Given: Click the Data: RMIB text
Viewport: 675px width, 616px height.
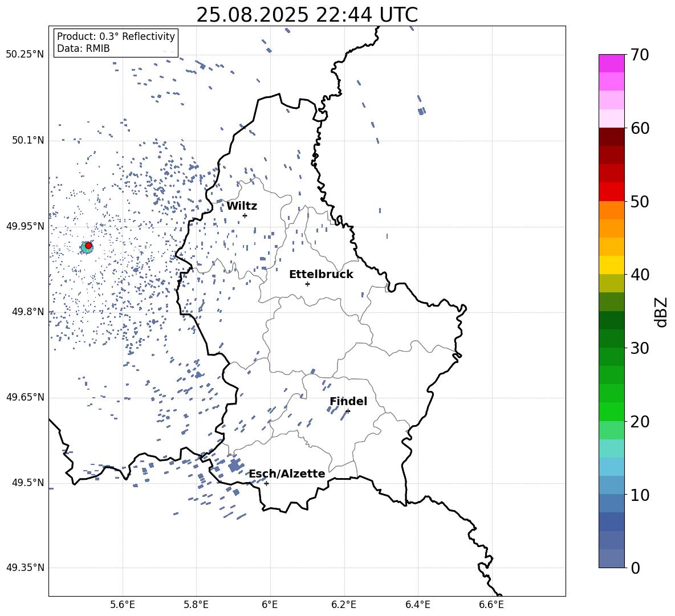Looking at the screenshot, I should pyautogui.click(x=83, y=48).
